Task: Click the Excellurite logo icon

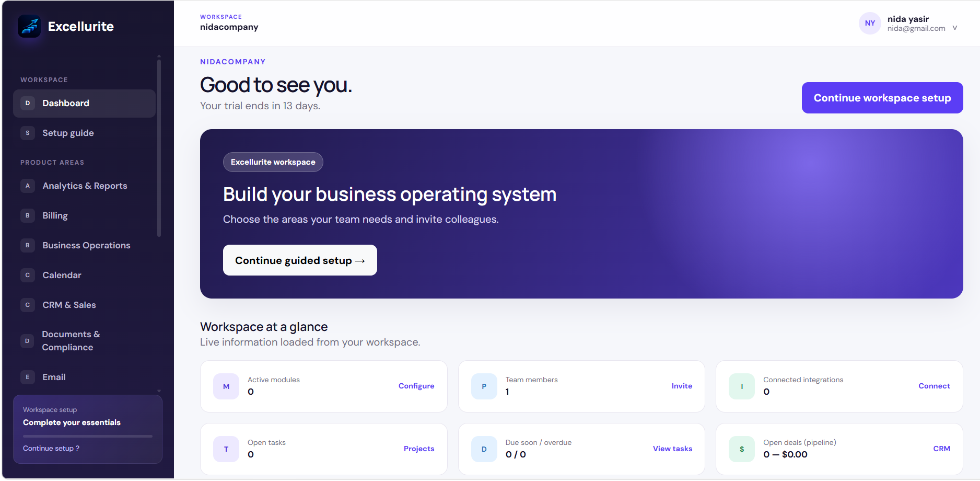Action: (x=29, y=26)
